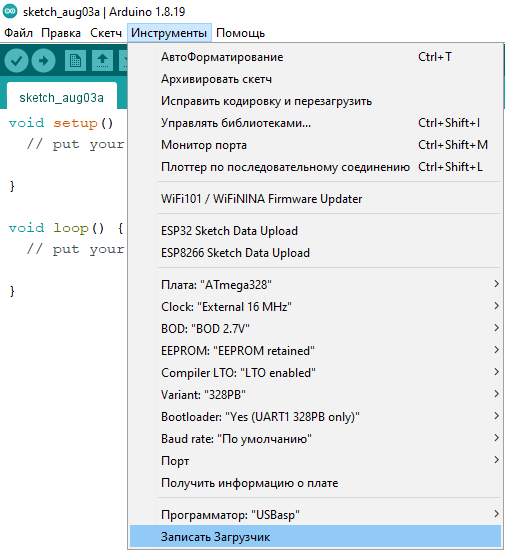Click the closing brace after setup
This screenshot has width=505, height=558.
tap(12, 186)
